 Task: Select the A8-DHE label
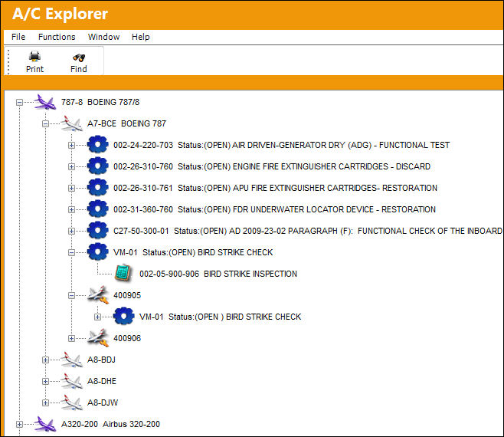coord(102,381)
